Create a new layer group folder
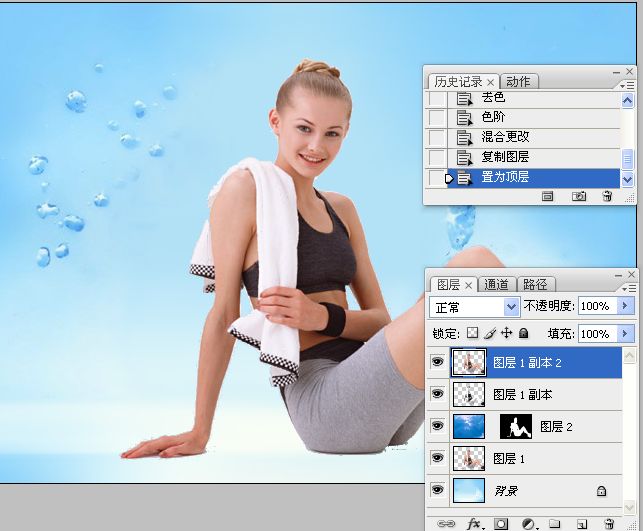 pos(553,523)
